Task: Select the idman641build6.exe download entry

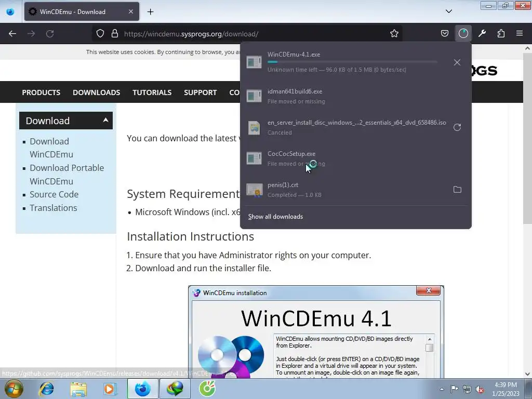Action: click(x=355, y=96)
